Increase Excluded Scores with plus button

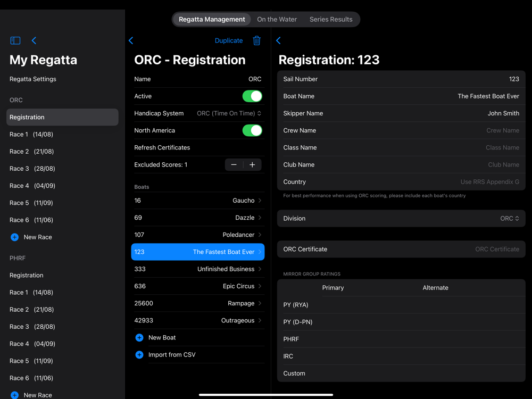coord(252,164)
